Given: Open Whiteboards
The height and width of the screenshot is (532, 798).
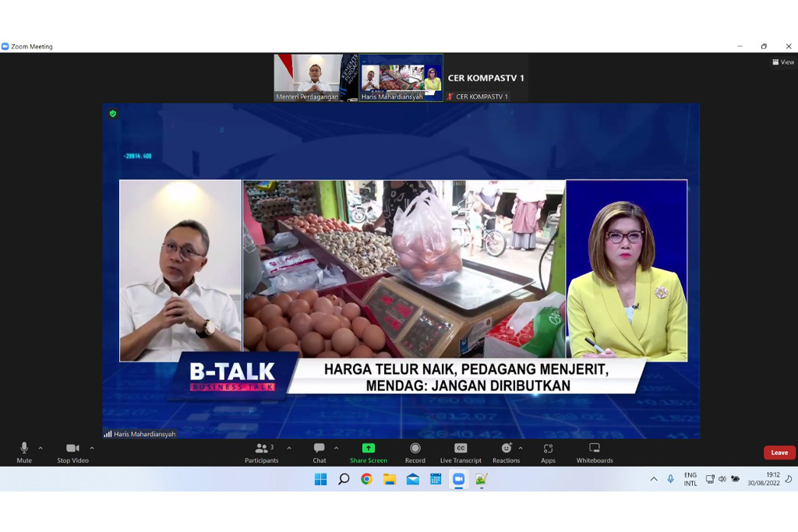Looking at the screenshot, I should pyautogui.click(x=595, y=451).
